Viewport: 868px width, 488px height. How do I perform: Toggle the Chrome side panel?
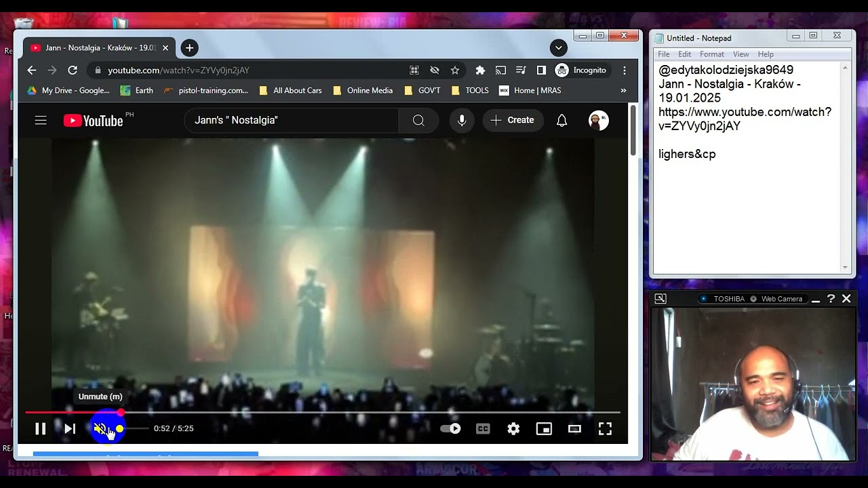541,70
